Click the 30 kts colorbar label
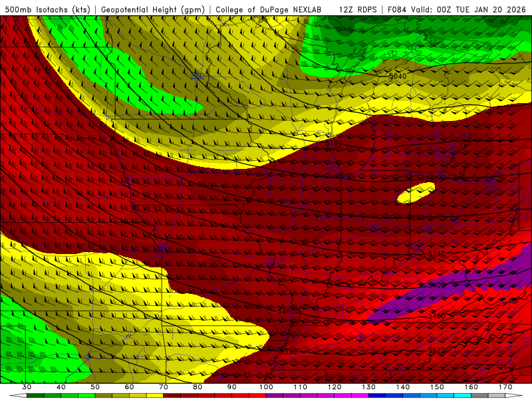This screenshot has width=532, height=399. click(x=27, y=387)
